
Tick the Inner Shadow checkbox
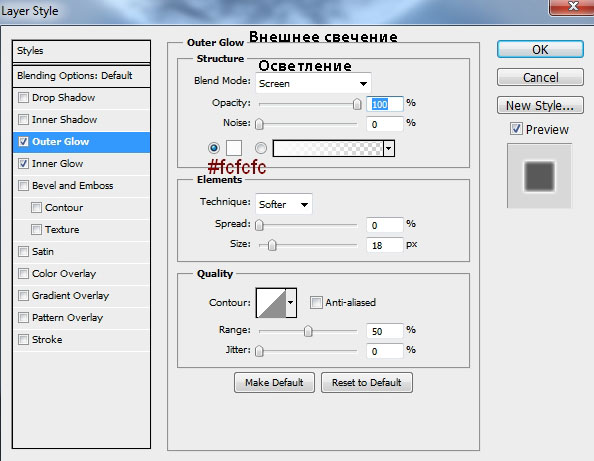pos(23,120)
